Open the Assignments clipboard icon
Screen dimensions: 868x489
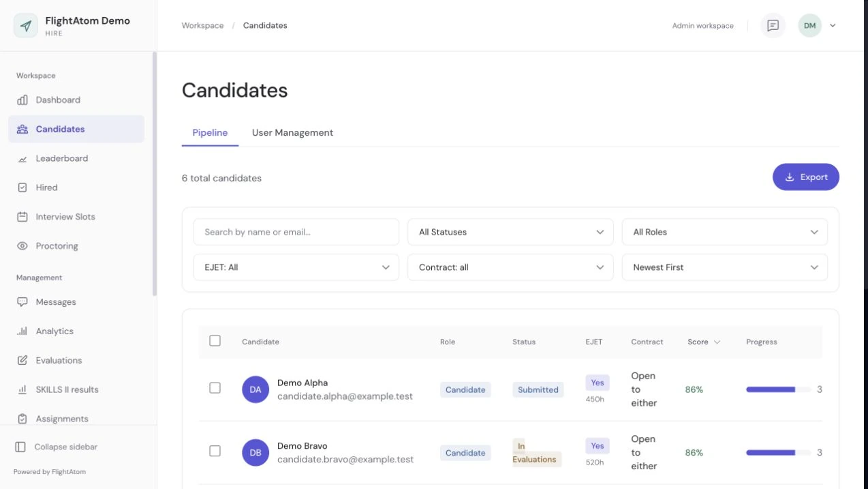22,419
